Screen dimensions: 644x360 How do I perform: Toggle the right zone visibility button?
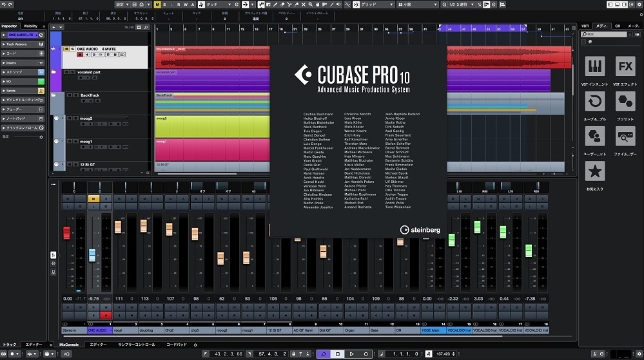624,5
